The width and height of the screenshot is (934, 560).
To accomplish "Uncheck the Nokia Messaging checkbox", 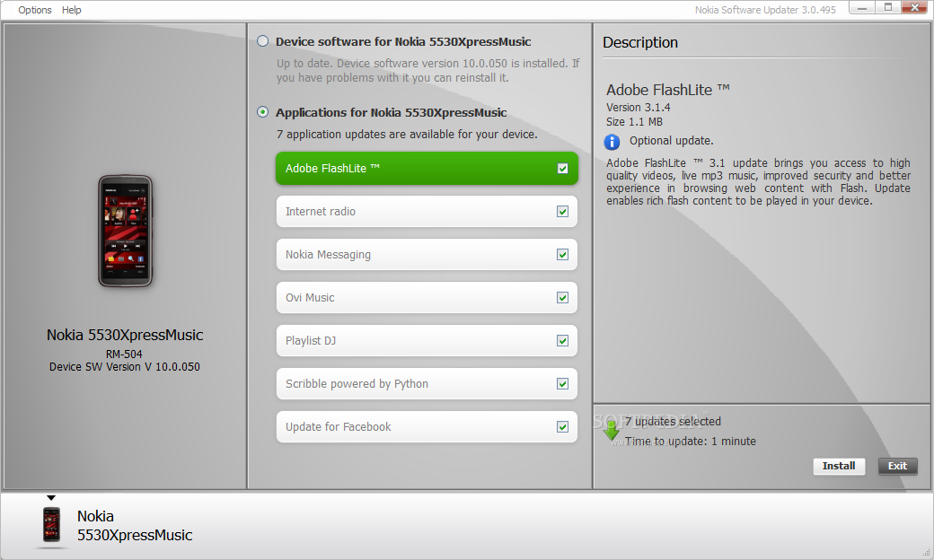I will pyautogui.click(x=562, y=255).
